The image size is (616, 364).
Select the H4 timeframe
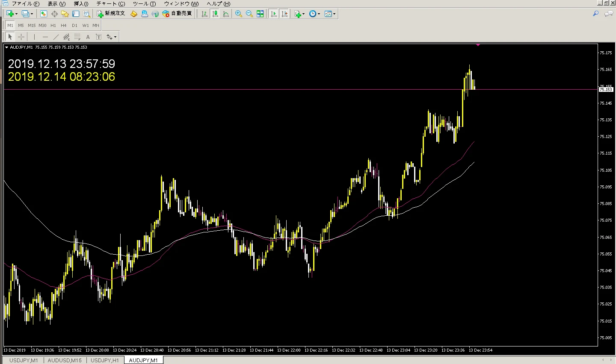pyautogui.click(x=64, y=25)
